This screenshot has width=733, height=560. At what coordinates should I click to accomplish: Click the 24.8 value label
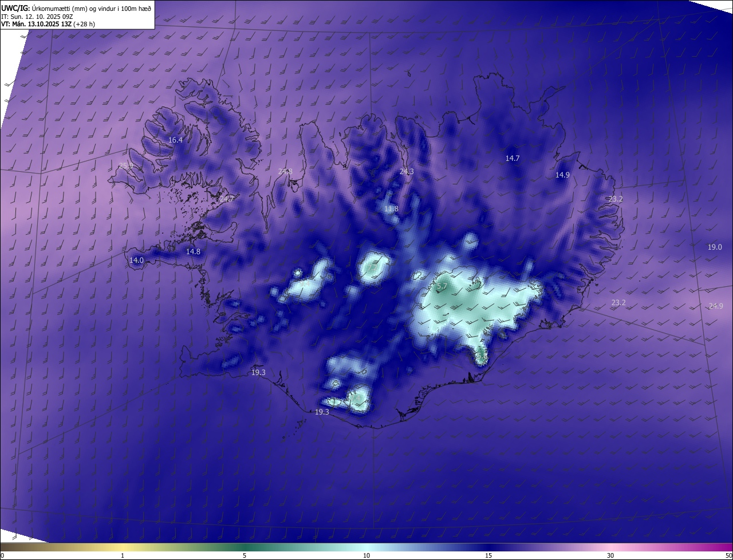tap(285, 171)
